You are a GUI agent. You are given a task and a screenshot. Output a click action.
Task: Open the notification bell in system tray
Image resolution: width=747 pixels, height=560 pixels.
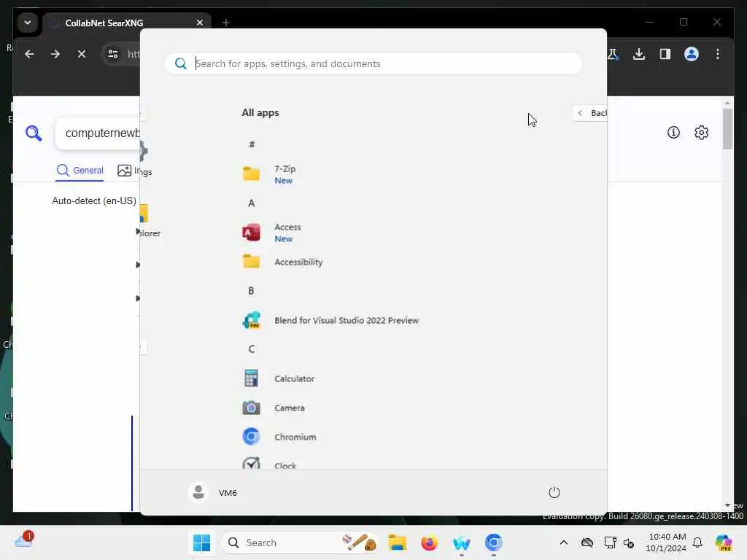point(697,542)
